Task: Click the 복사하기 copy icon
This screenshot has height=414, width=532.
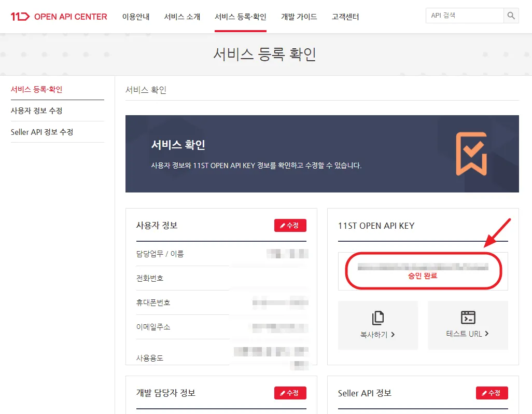Action: (377, 318)
